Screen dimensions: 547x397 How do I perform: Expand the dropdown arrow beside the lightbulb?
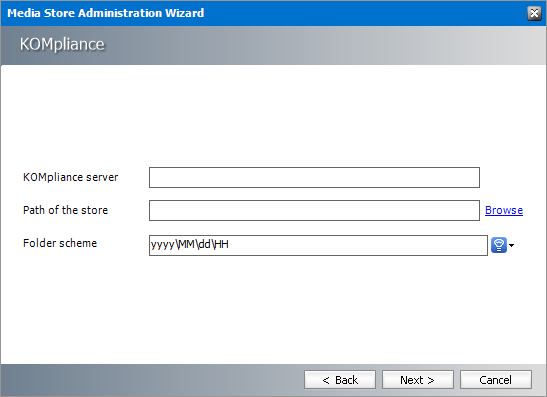511,246
